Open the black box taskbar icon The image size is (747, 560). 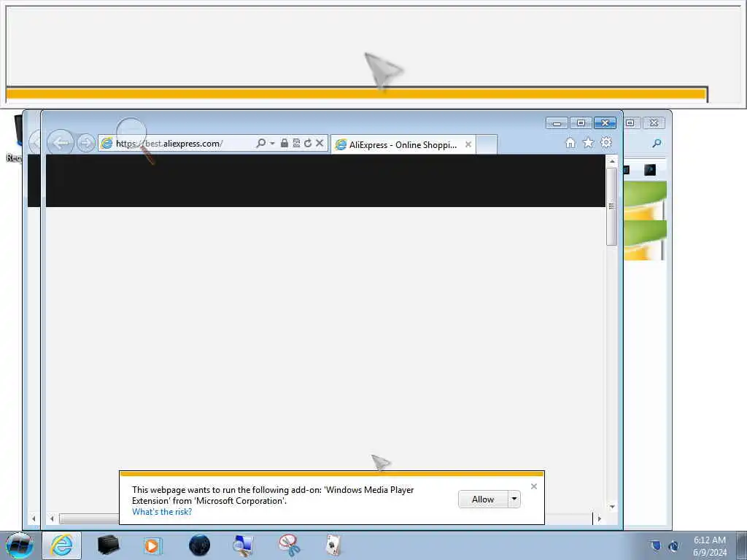(x=108, y=545)
